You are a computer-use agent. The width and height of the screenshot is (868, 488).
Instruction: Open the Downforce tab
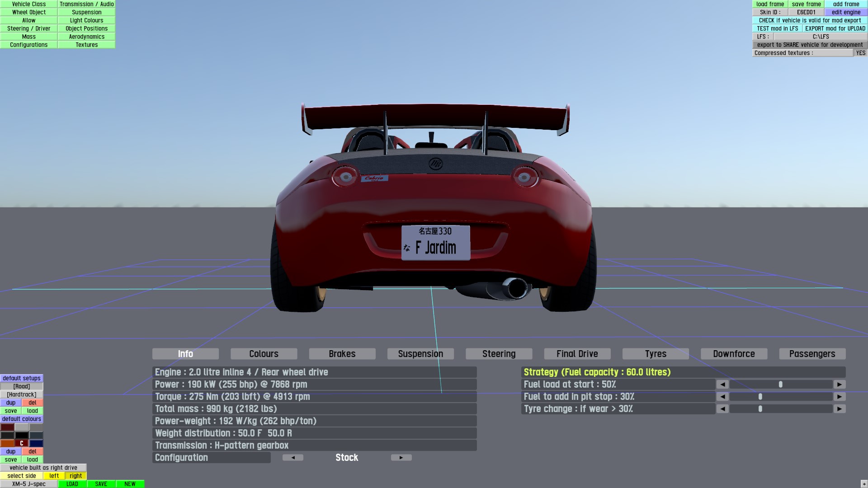pos(734,354)
